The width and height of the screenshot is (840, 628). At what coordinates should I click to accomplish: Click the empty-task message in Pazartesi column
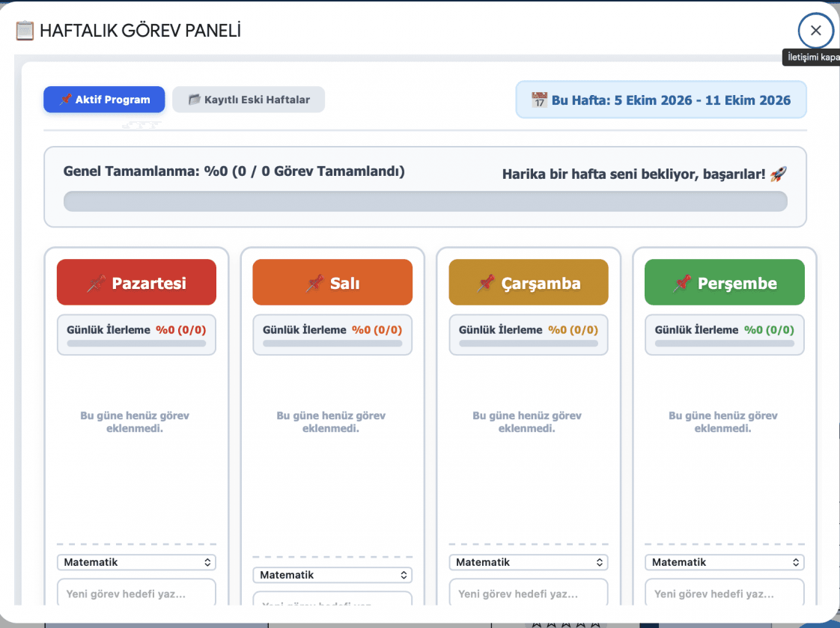click(135, 422)
